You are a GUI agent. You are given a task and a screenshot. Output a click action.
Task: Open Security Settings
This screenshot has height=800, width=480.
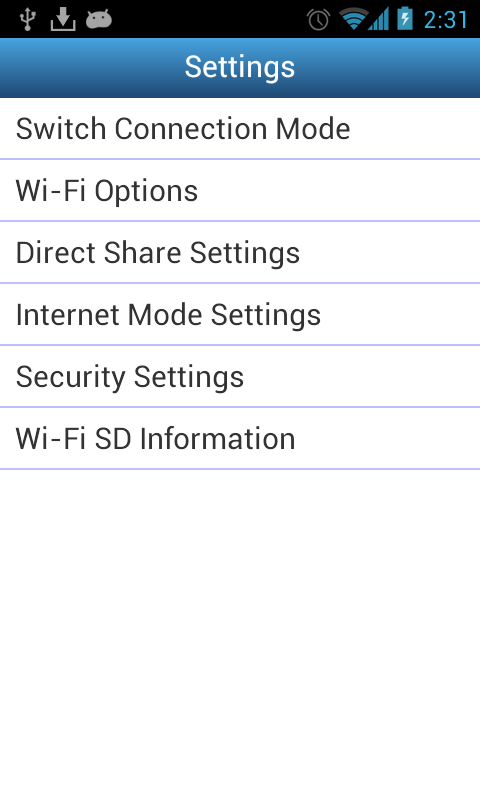240,377
